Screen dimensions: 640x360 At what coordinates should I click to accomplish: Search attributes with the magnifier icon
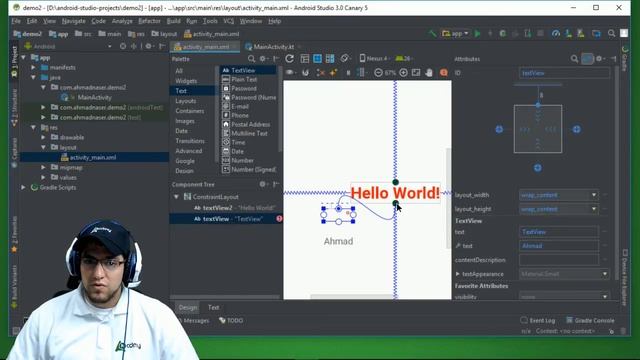[574, 59]
